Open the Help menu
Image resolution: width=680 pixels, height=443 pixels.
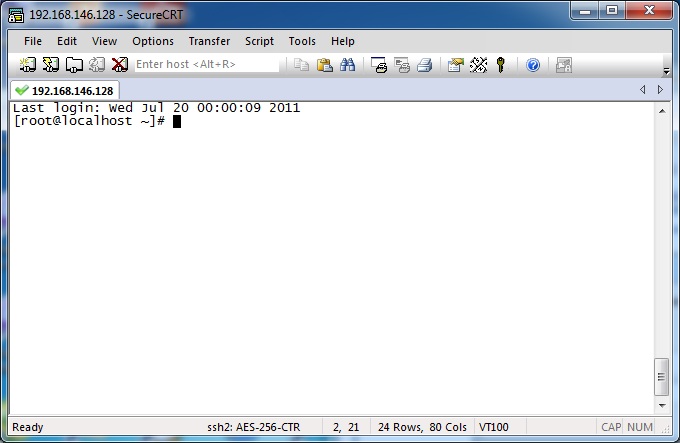[343, 41]
